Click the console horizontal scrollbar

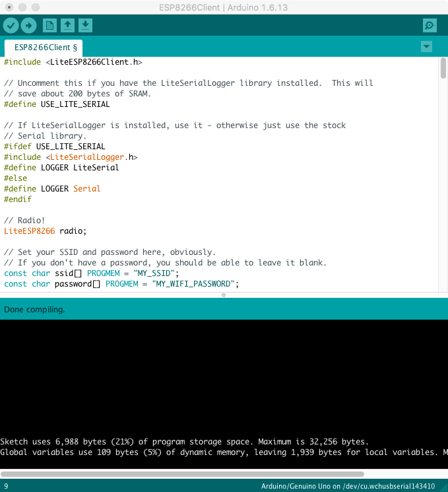[x=183, y=474]
